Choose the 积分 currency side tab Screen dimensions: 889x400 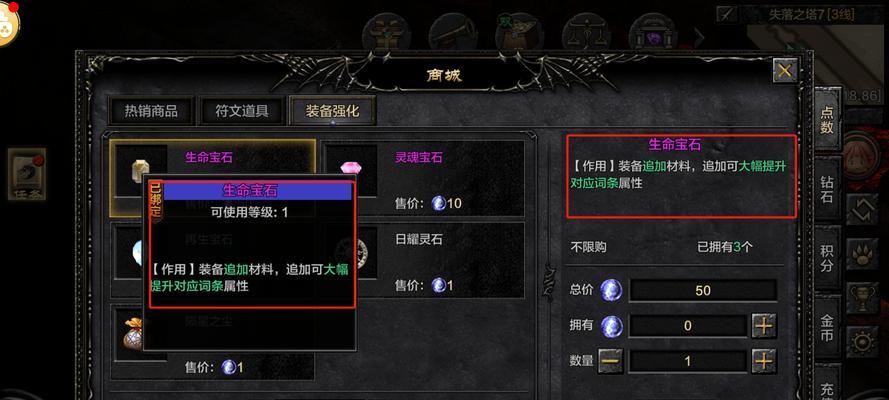click(x=827, y=257)
